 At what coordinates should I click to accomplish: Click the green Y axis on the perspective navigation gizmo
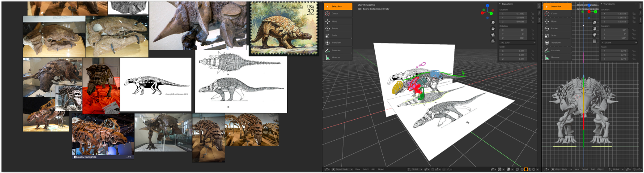tap(491, 13)
